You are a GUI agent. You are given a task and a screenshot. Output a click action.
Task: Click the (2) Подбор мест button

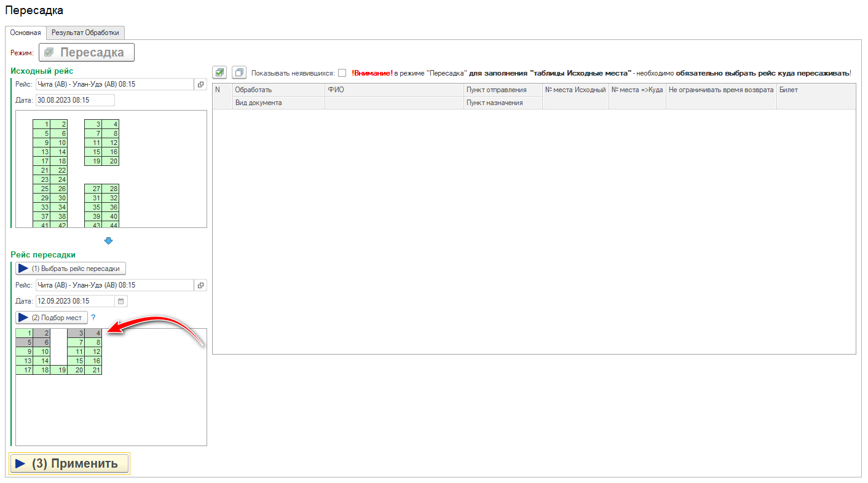(x=51, y=318)
